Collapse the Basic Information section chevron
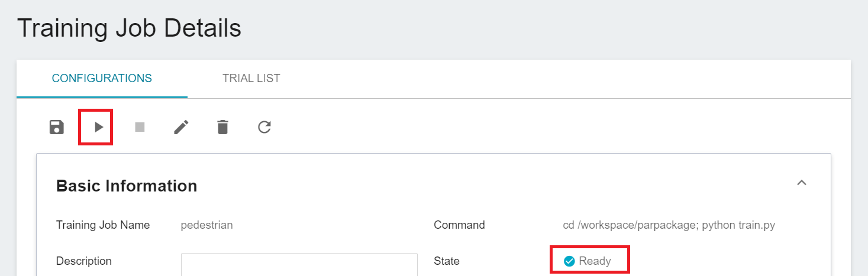The height and width of the screenshot is (276, 868). [x=802, y=183]
